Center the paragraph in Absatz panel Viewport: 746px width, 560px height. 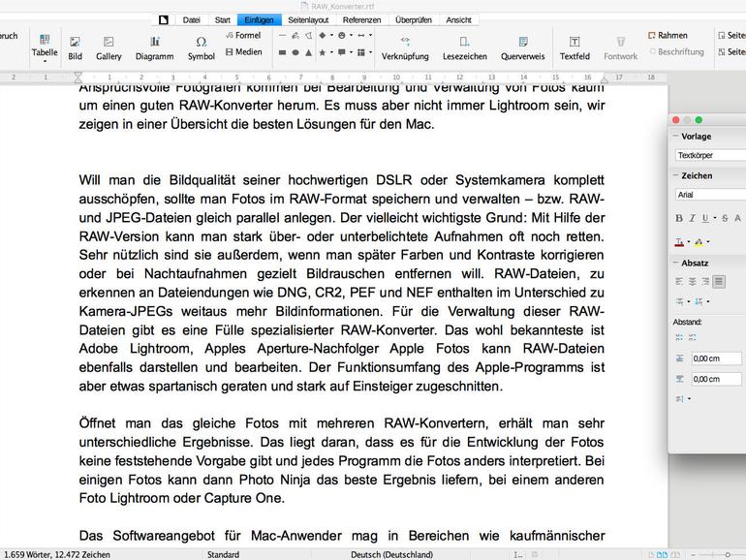point(693,282)
